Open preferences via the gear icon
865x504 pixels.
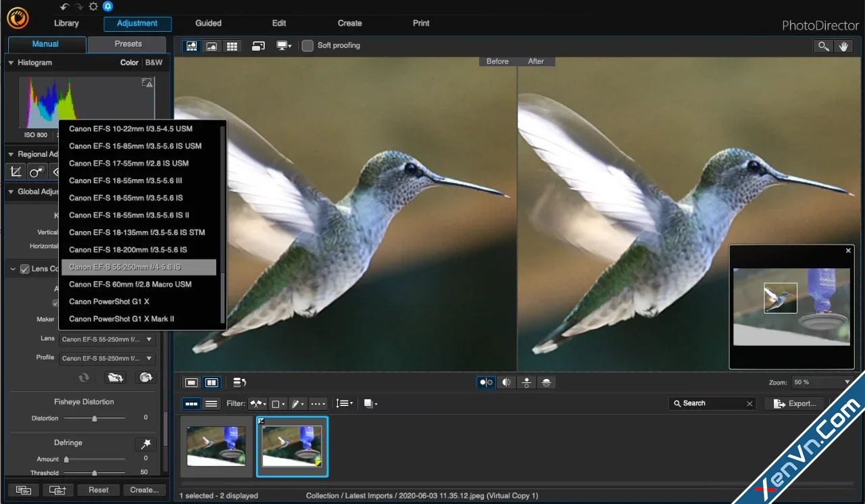tap(93, 7)
